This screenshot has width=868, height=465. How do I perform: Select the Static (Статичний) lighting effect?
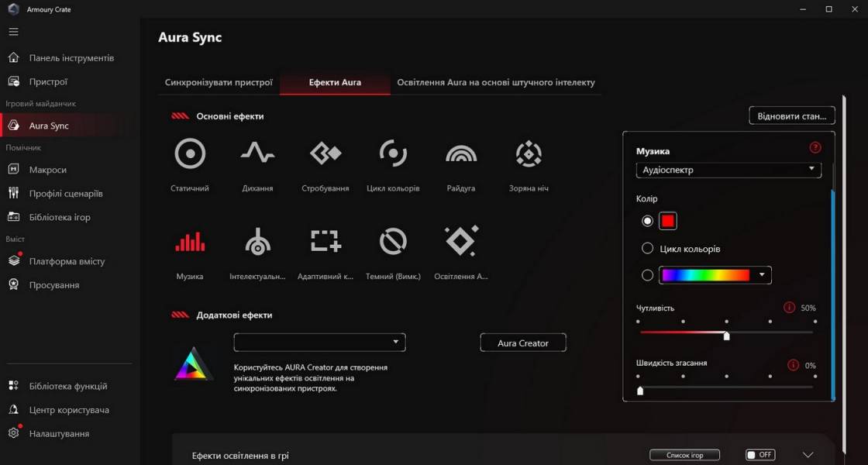pyautogui.click(x=190, y=154)
